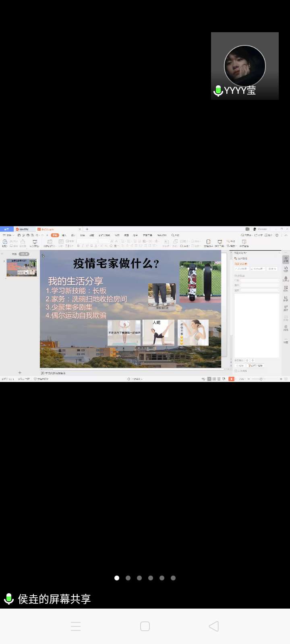The height and width of the screenshot is (644, 290).
Task: Open the highlighted animation icon in right sidebar
Action: pyautogui.click(x=286, y=259)
